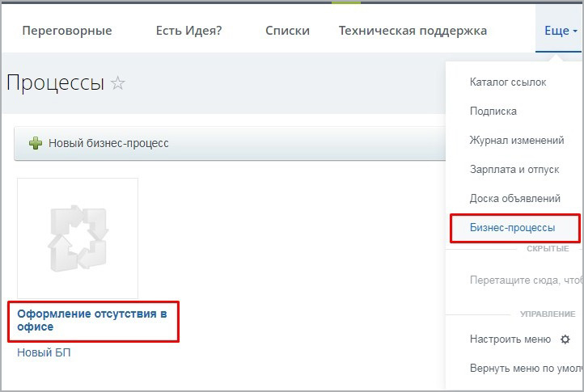The image size is (584, 392).
Task: Click Настроить меню option
Action: click(510, 339)
